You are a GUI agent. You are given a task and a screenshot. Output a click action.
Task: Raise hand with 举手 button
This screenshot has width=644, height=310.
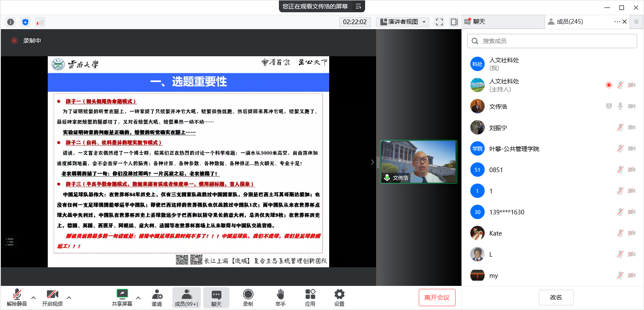click(280, 298)
